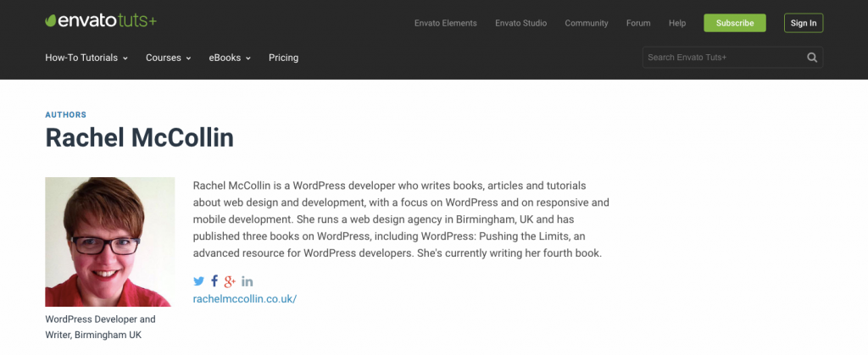Visit the rachelmccollin.co.uk link

[245, 299]
